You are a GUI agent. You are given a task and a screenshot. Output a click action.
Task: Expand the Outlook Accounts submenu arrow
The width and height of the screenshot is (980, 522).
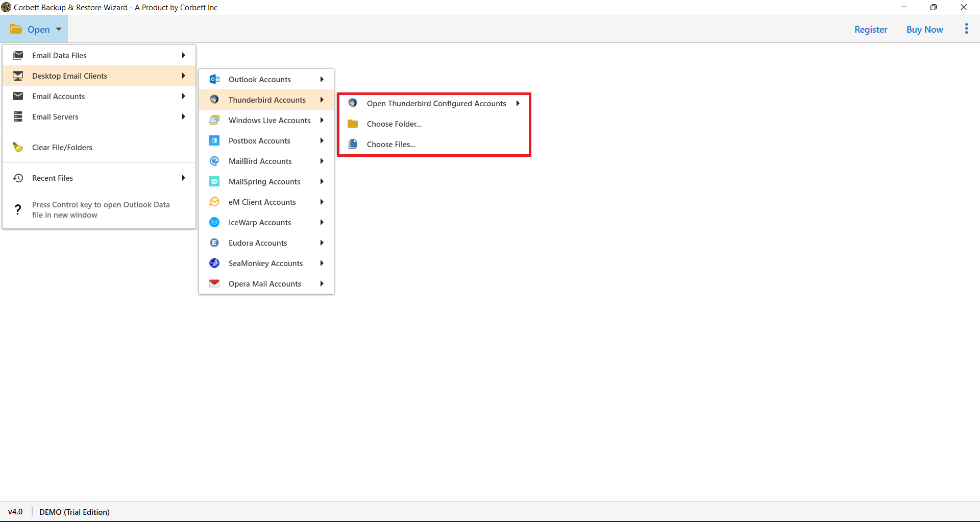coord(322,79)
